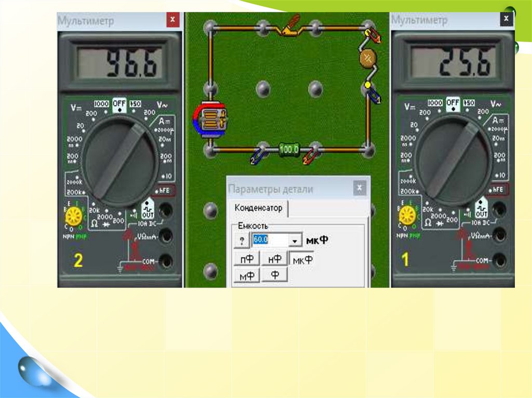Screen dimensions: 532x398
Task: Switch to the Конденсатор tab
Action: 259,208
